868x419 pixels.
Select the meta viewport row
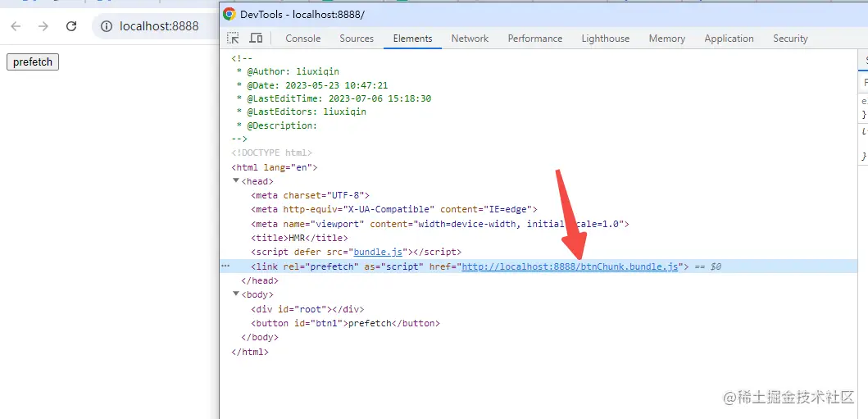pos(440,224)
